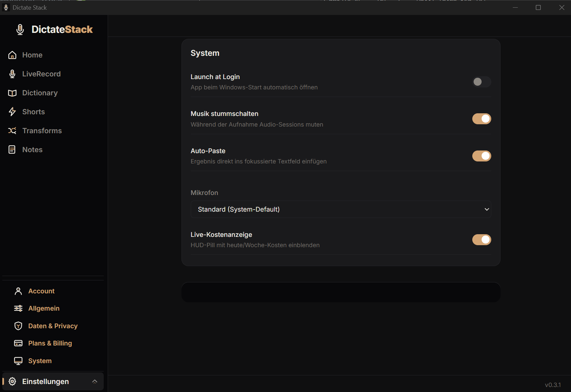Enable the Launch at Login toggle
Viewport: 571px width, 392px height.
[x=482, y=82]
